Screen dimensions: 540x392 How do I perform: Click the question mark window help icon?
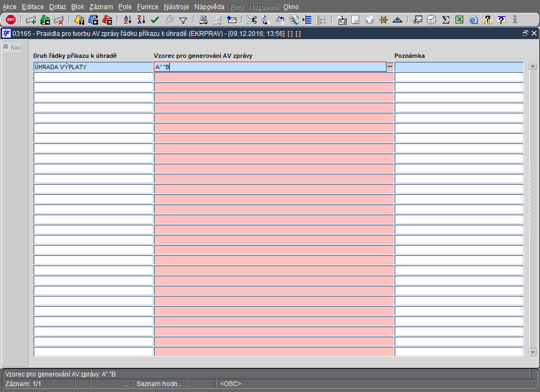coord(501,20)
